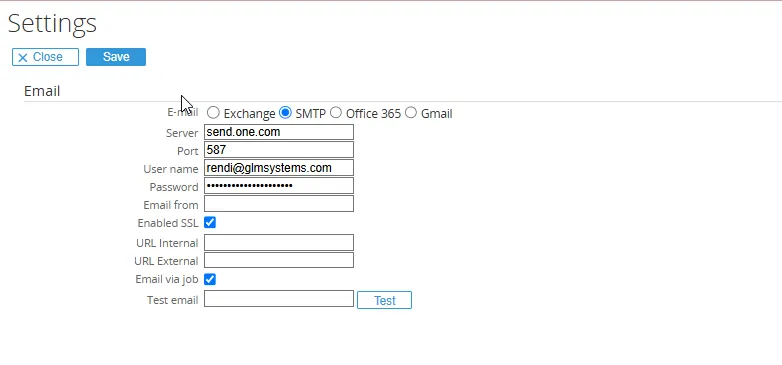The height and width of the screenshot is (365, 782).
Task: Choose Gmail as email type
Action: coord(410,113)
